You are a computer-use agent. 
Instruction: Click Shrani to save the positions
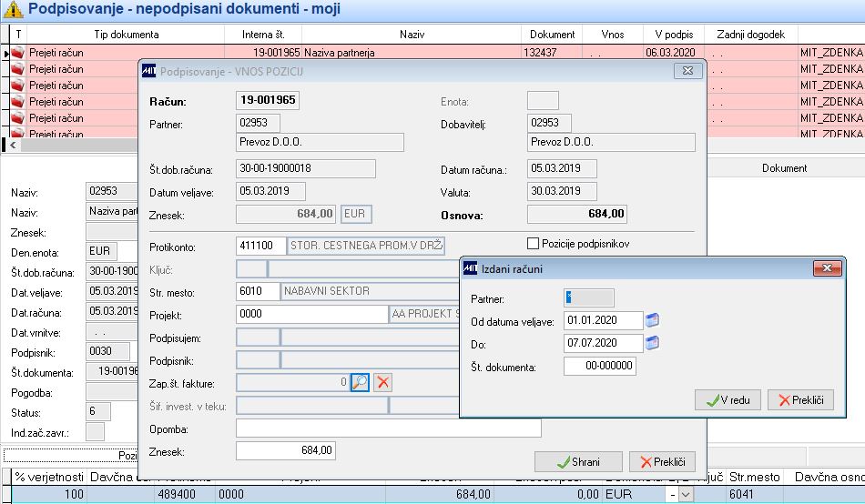pyautogui.click(x=578, y=461)
